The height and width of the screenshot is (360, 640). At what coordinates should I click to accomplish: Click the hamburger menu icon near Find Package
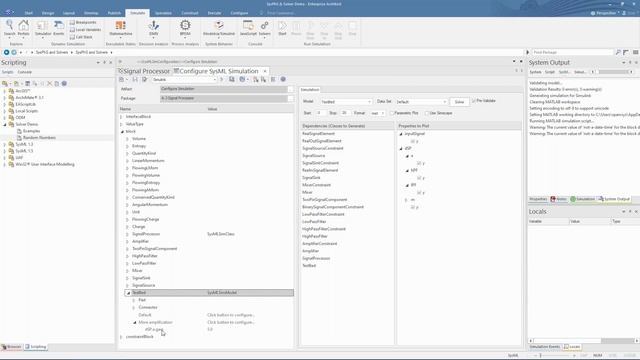point(636,52)
